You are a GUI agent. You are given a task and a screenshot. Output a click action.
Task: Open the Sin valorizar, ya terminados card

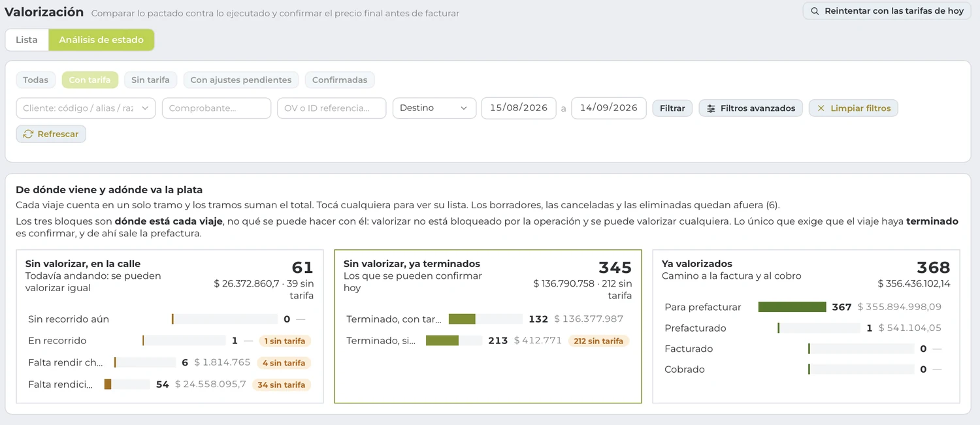[488, 326]
